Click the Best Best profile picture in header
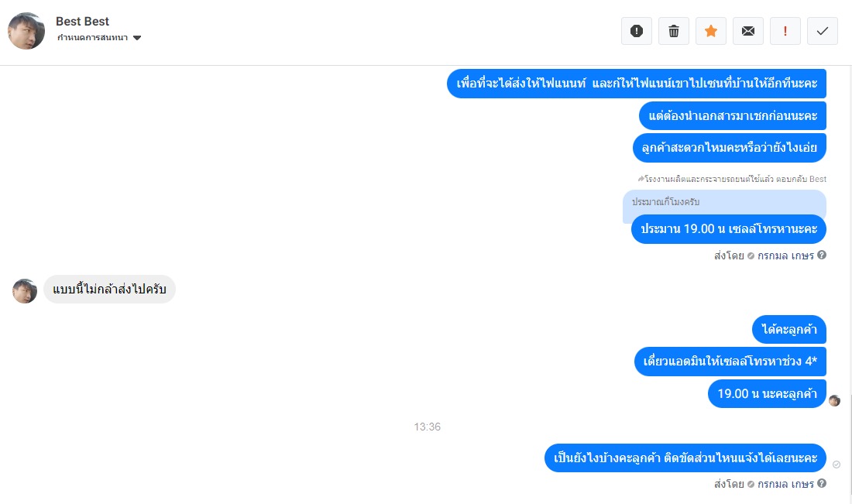 [x=26, y=31]
